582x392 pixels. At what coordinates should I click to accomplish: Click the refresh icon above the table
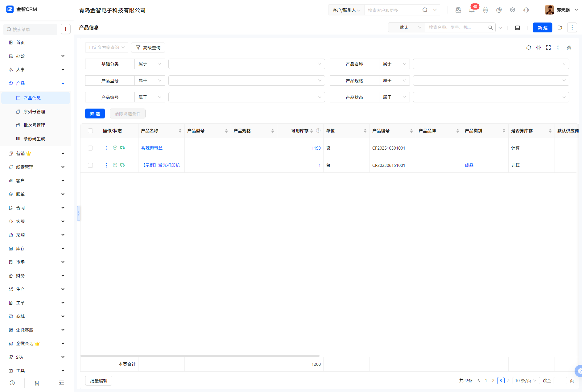(529, 47)
